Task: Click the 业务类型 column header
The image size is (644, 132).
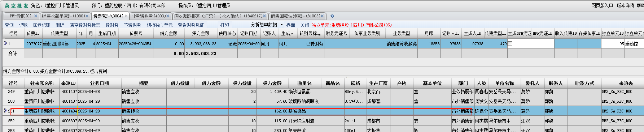Action: pos(401,33)
